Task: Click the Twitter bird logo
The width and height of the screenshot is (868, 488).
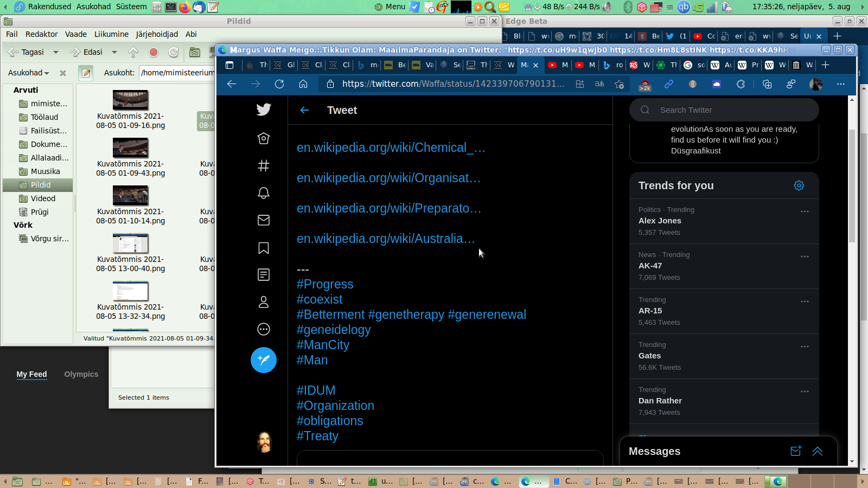Action: point(264,110)
